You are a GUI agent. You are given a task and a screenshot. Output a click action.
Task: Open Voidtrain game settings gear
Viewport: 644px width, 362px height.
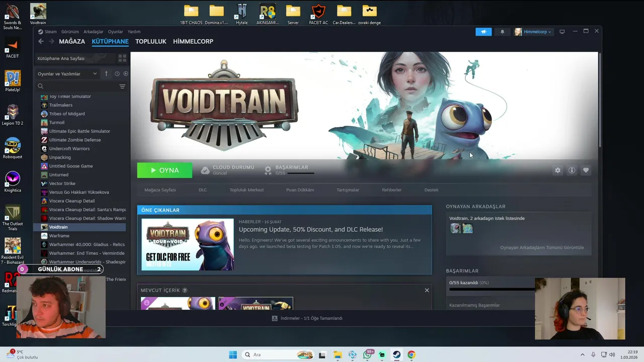click(557, 170)
